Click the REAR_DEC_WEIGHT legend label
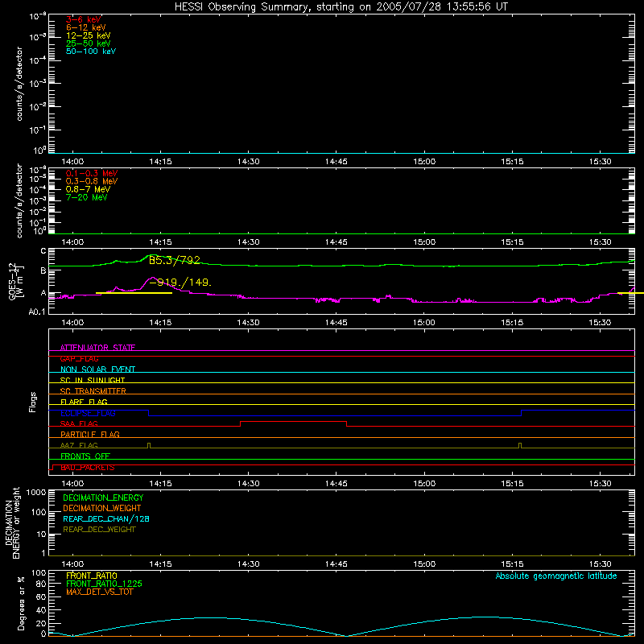This screenshot has width=644, height=644. pos(99,530)
